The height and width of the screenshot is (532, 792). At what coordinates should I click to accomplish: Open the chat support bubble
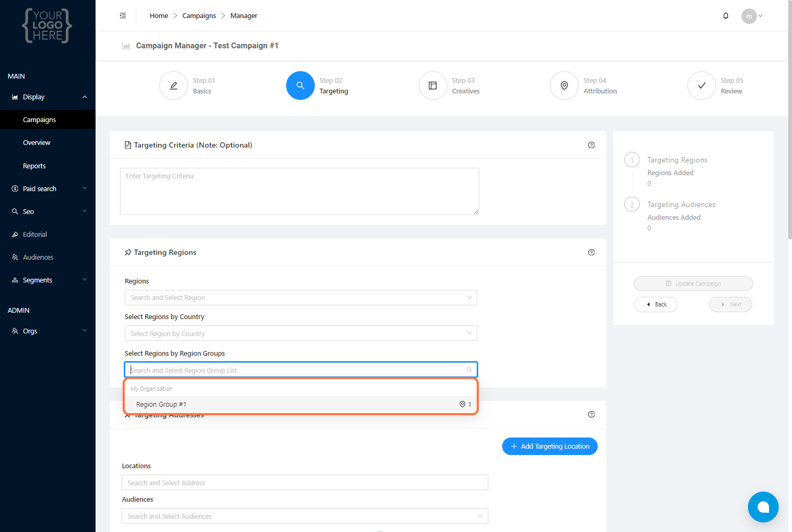pos(763,507)
